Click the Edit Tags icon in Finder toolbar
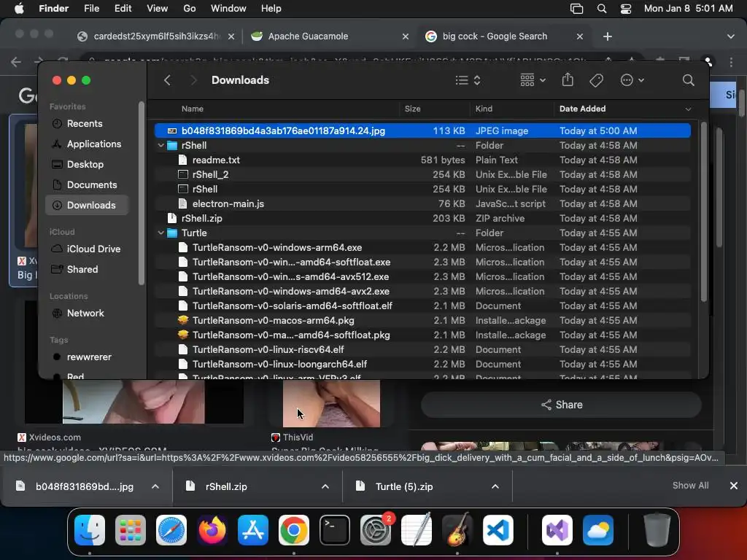747x560 pixels. [x=596, y=80]
